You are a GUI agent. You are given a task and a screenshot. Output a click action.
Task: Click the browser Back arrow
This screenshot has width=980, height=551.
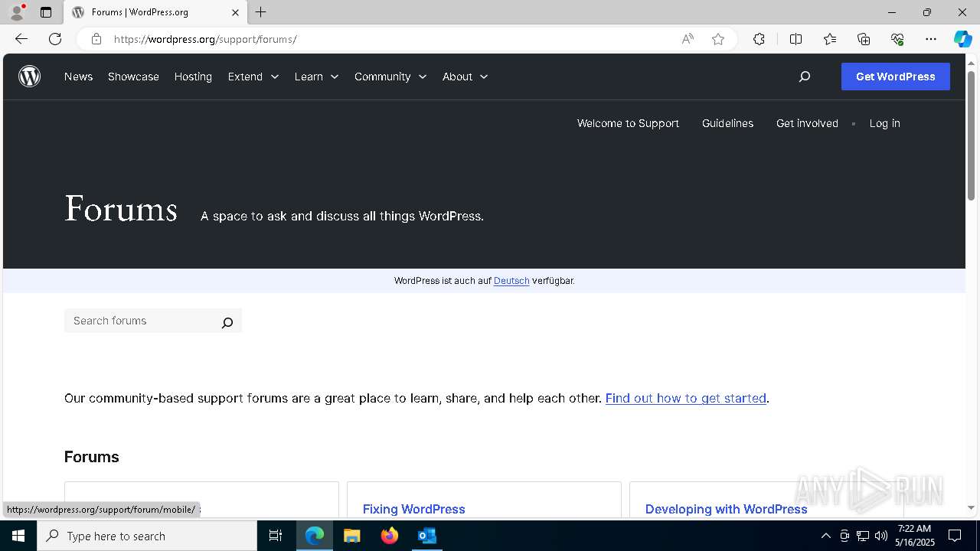click(21, 39)
